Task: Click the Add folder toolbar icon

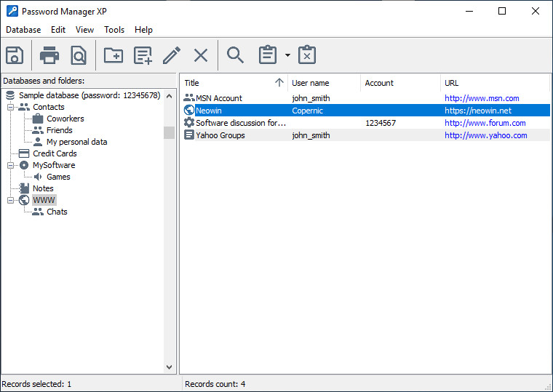Action: 113,55
